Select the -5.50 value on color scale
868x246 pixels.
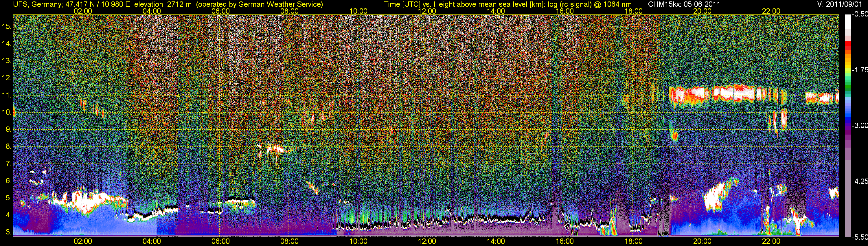point(860,237)
